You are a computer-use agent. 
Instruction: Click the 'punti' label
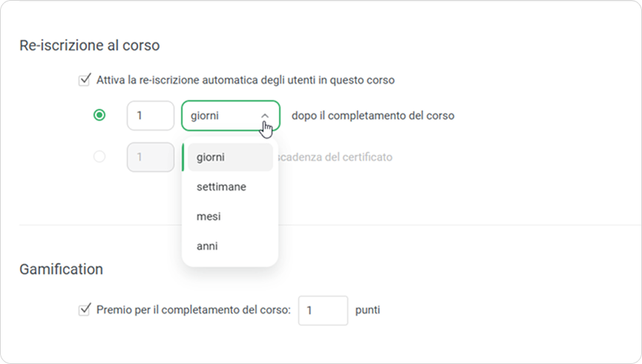coord(367,309)
